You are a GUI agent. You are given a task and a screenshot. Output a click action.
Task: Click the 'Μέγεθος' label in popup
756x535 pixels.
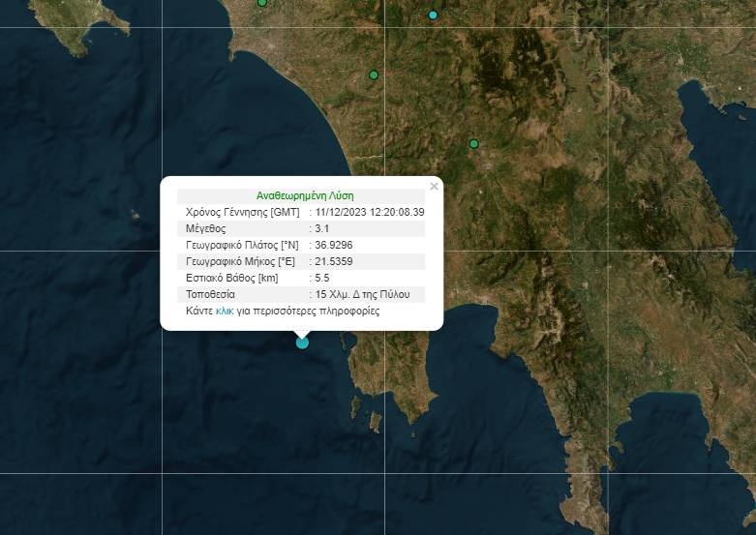(205, 228)
